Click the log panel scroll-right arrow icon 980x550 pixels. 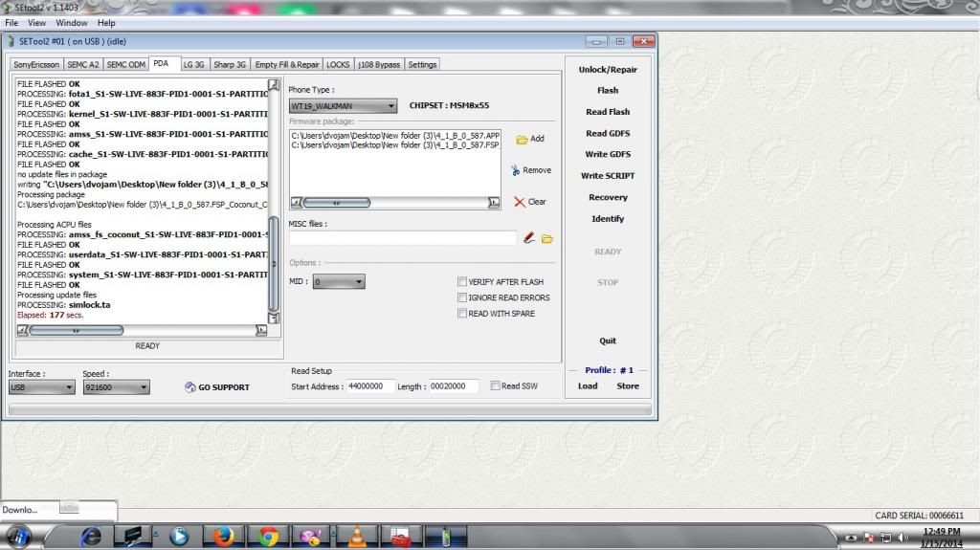coord(261,330)
